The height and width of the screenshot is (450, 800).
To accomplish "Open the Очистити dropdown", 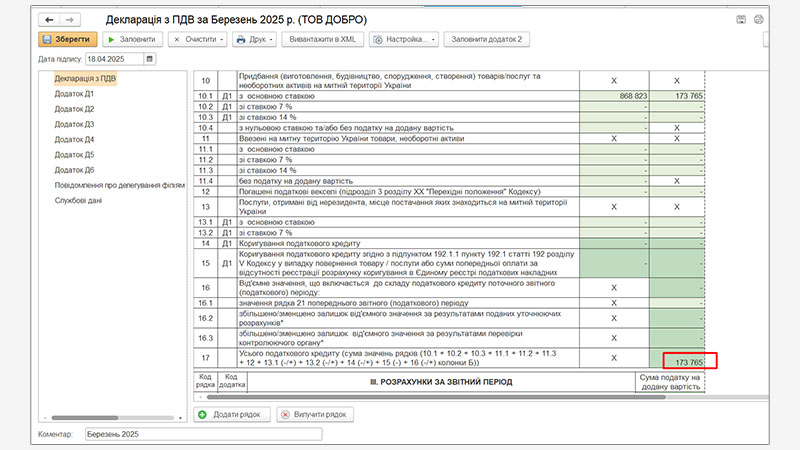I will click(x=198, y=39).
